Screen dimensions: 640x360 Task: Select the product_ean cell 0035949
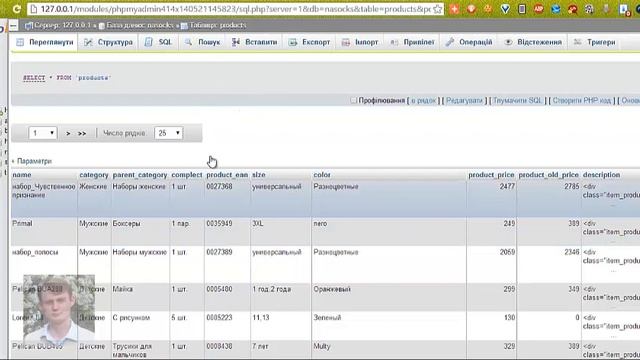point(219,224)
